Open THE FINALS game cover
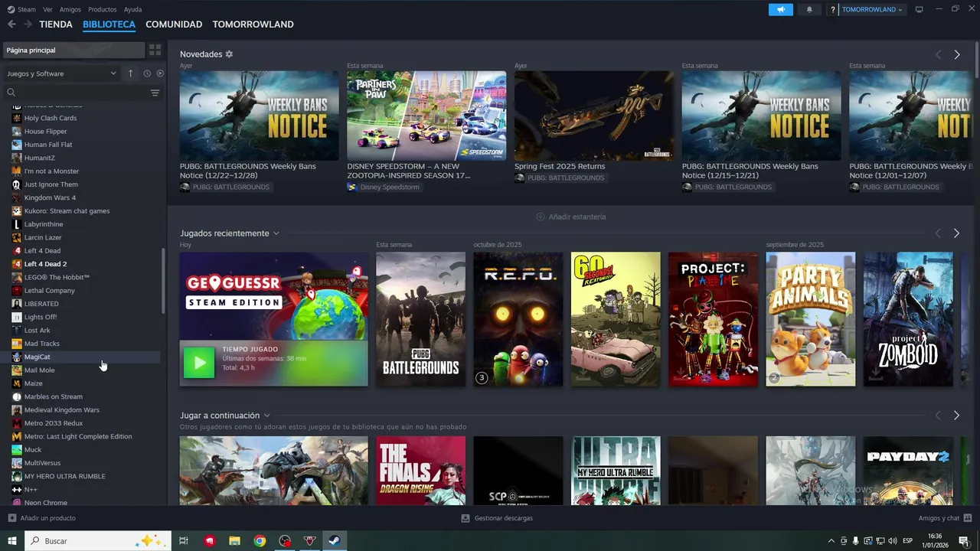 [x=420, y=471]
